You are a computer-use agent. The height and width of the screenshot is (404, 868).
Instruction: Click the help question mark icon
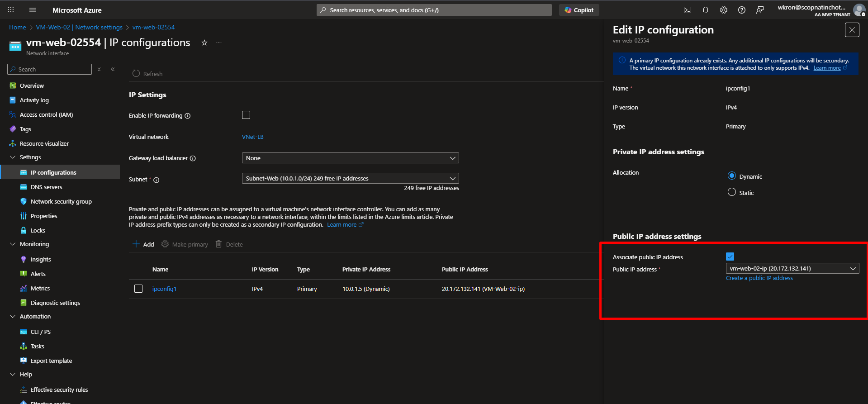pyautogui.click(x=741, y=10)
